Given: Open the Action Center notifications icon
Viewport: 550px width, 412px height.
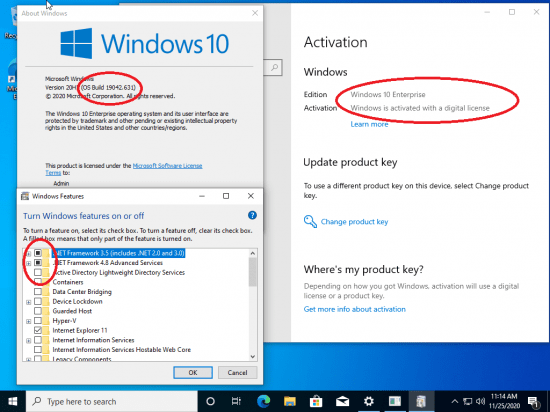Looking at the screenshot, I should pyautogui.click(x=533, y=401).
